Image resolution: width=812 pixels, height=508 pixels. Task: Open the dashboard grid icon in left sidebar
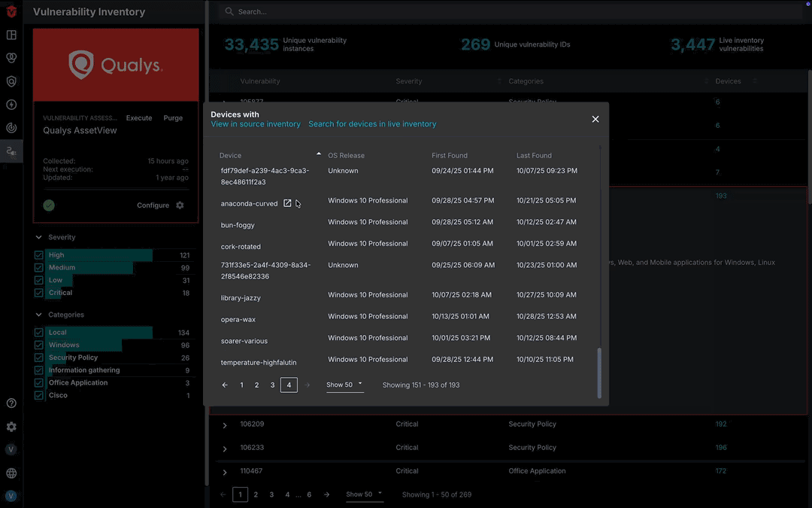11,35
